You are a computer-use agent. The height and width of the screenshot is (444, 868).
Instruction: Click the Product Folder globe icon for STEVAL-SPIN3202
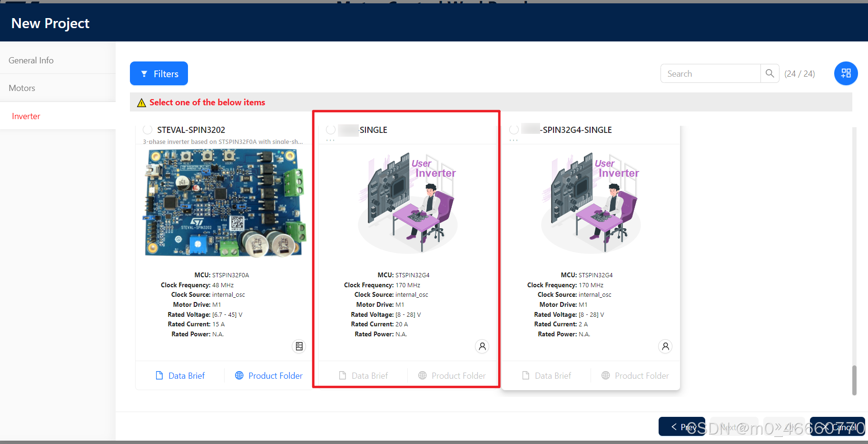coord(239,375)
